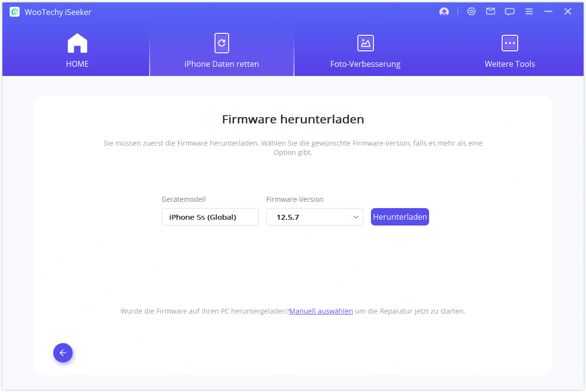Click the Weitere Tools ellipsis icon
Screen dimensions: 586x392
(509, 43)
